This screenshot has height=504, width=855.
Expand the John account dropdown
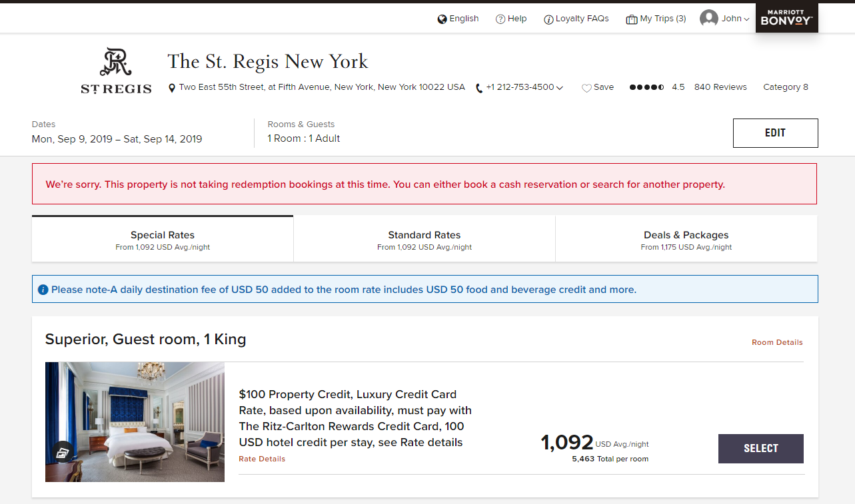(746, 19)
